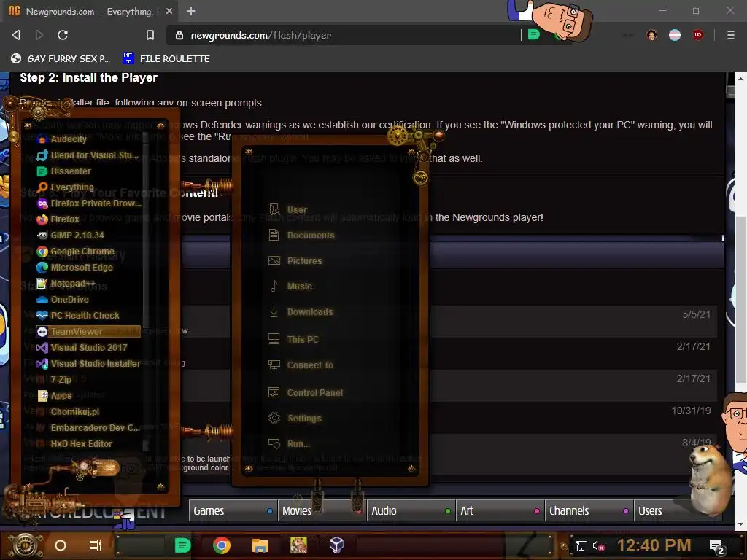Launch TeamViewer
Screen dimensions: 747x560
88,332
